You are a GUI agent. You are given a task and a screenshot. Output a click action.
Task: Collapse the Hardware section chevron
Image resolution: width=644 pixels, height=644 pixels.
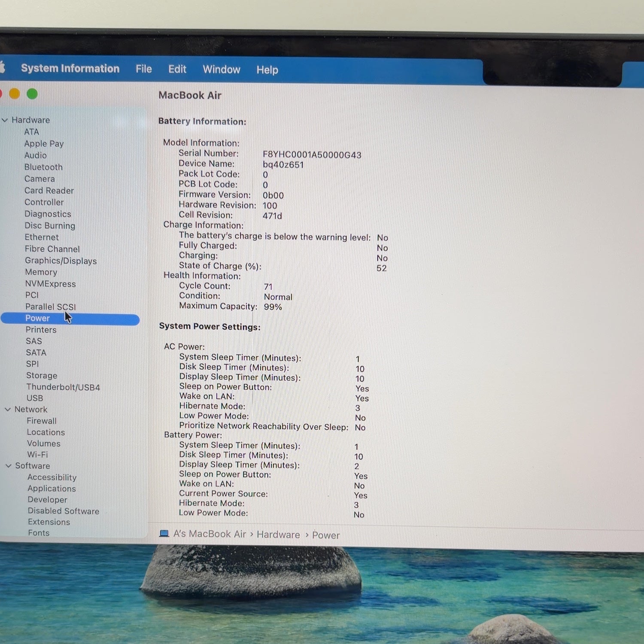tap(5, 120)
